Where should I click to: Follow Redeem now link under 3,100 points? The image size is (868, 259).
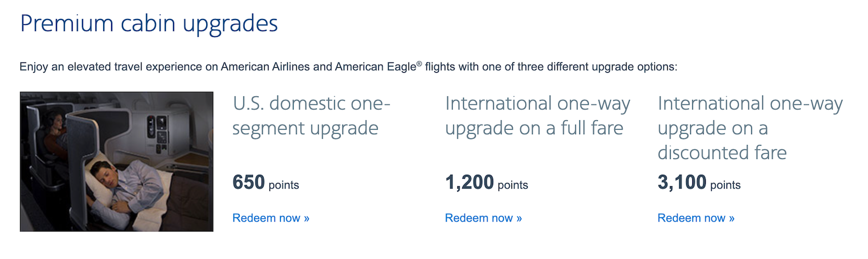(x=696, y=218)
